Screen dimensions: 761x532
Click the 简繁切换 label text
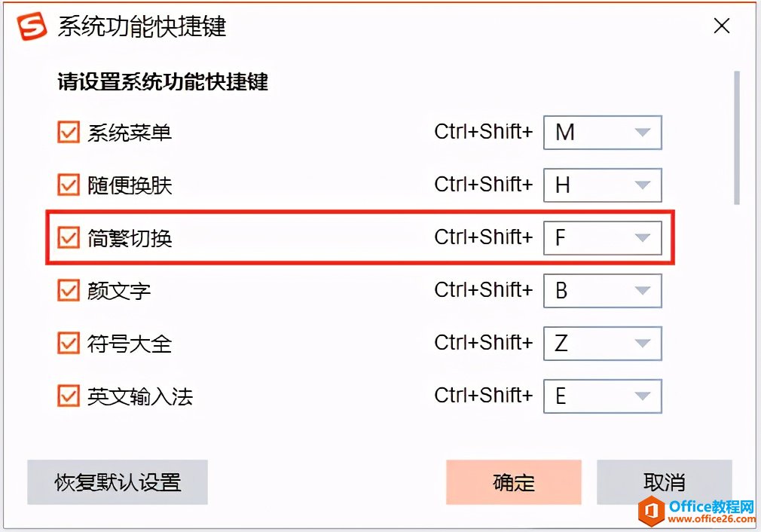[x=130, y=238]
